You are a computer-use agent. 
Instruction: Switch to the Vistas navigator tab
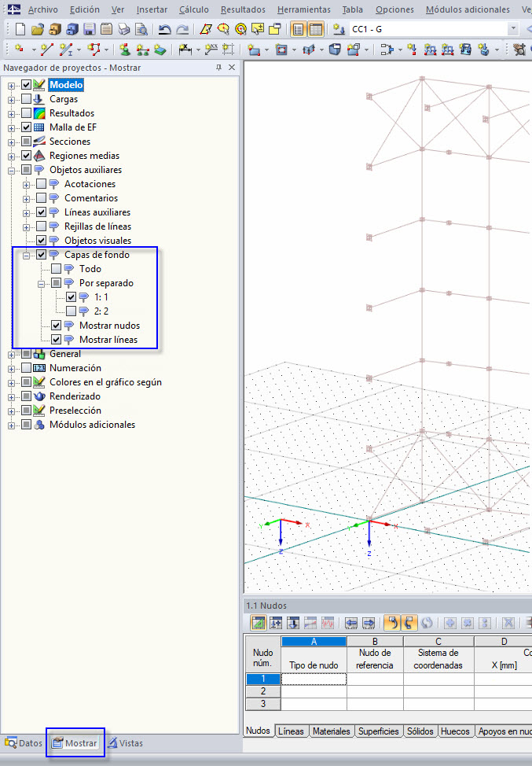click(x=126, y=743)
